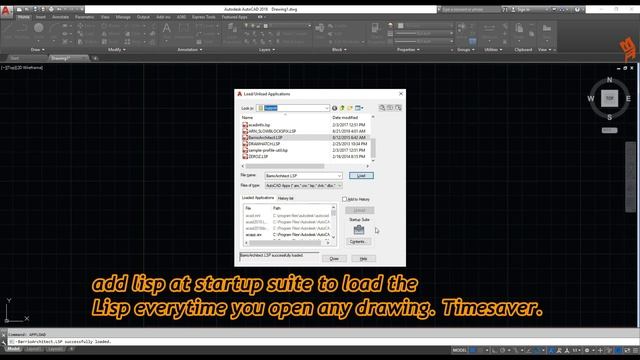The image size is (640, 360).
Task: Open WCS dropdown below the ViewCube
Action: point(609,130)
